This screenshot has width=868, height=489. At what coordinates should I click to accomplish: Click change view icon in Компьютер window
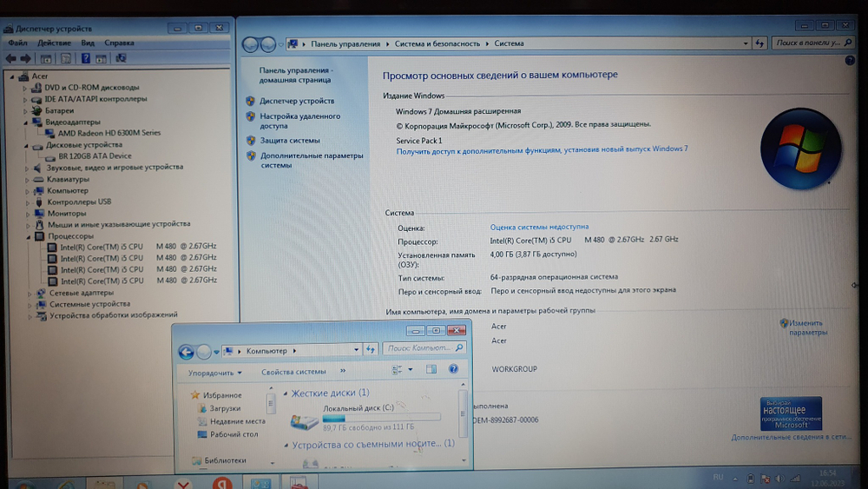397,369
